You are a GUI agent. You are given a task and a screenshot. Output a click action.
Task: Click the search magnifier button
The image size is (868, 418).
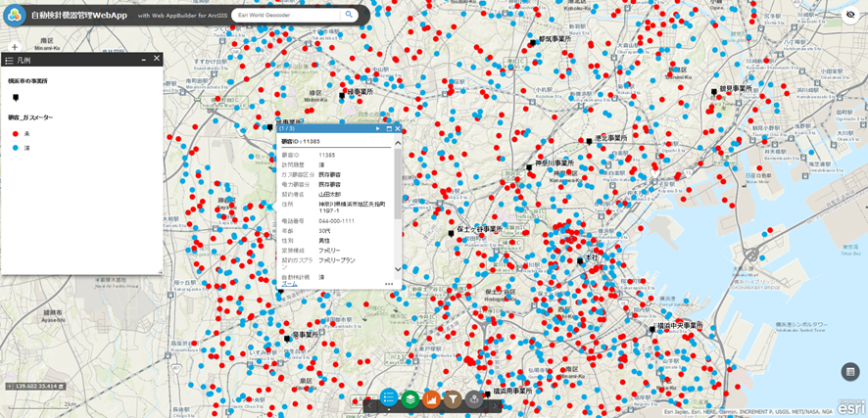pyautogui.click(x=349, y=15)
